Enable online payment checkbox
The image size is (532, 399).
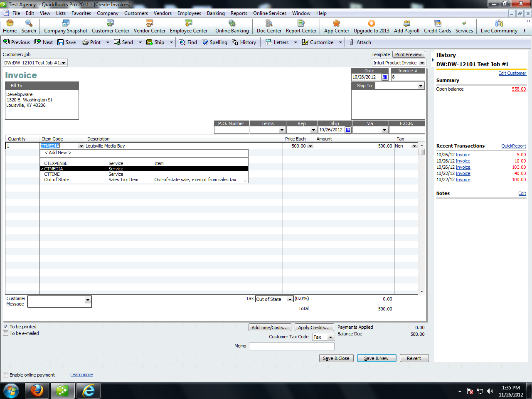tap(6, 375)
